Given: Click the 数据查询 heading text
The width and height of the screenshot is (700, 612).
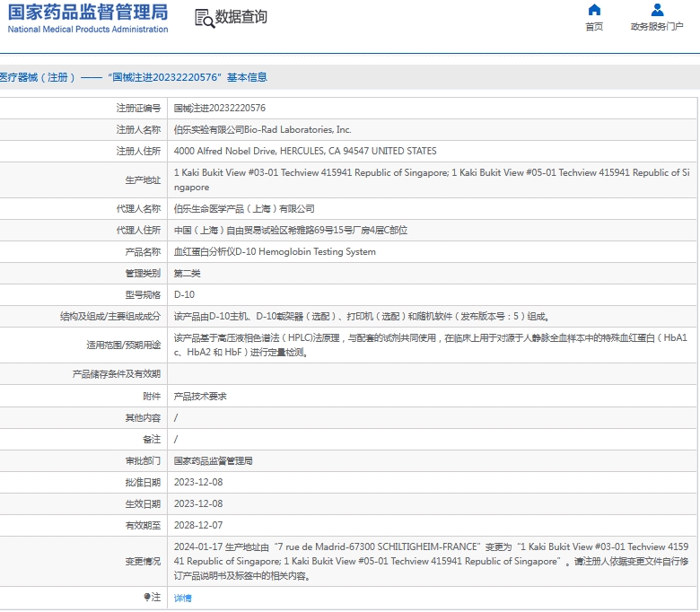Looking at the screenshot, I should (241, 17).
